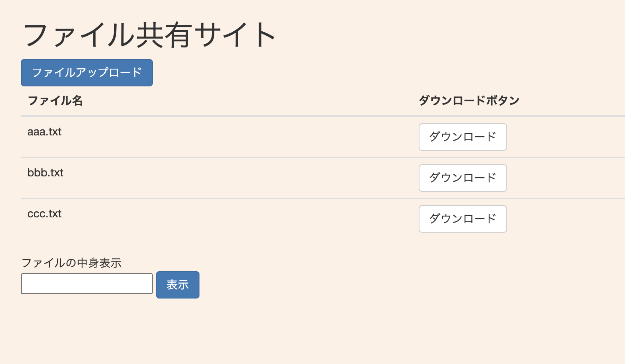Viewport: 625px width, 364px height.
Task: Select the bbb.txt file name text
Action: 45,173
